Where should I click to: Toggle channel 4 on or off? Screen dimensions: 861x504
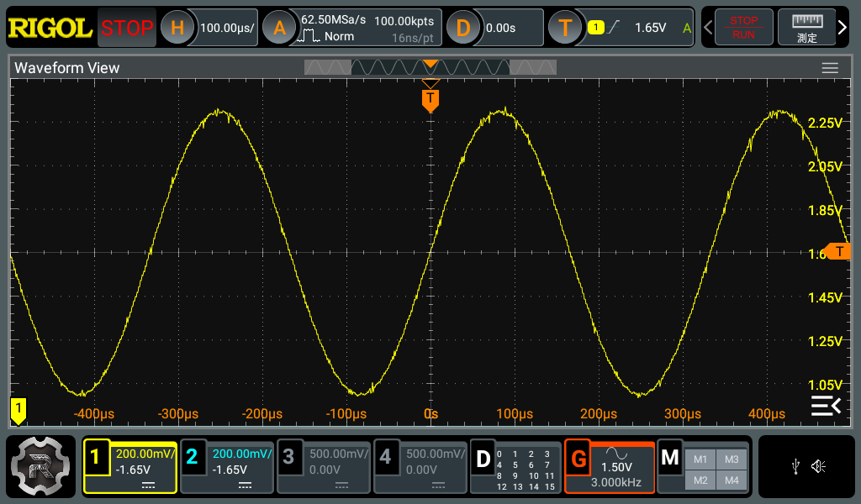point(385,456)
